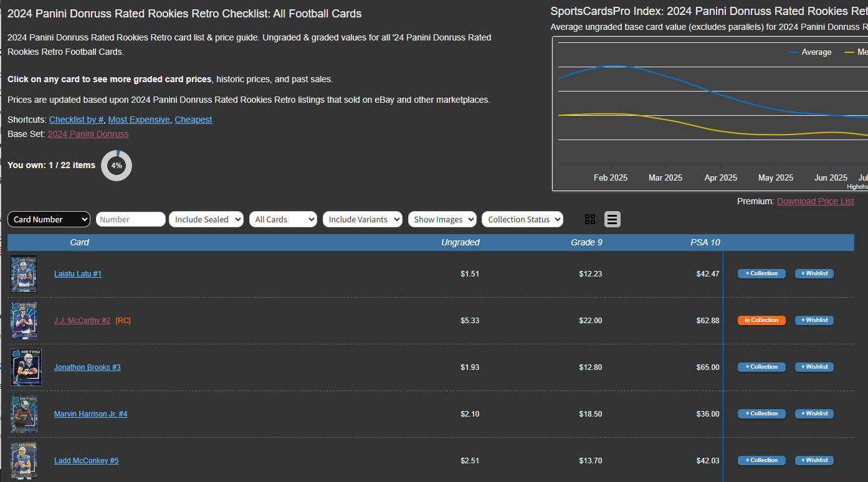Expand the Collection Status dropdown
Viewport: 868px width, 482px height.
click(x=522, y=219)
